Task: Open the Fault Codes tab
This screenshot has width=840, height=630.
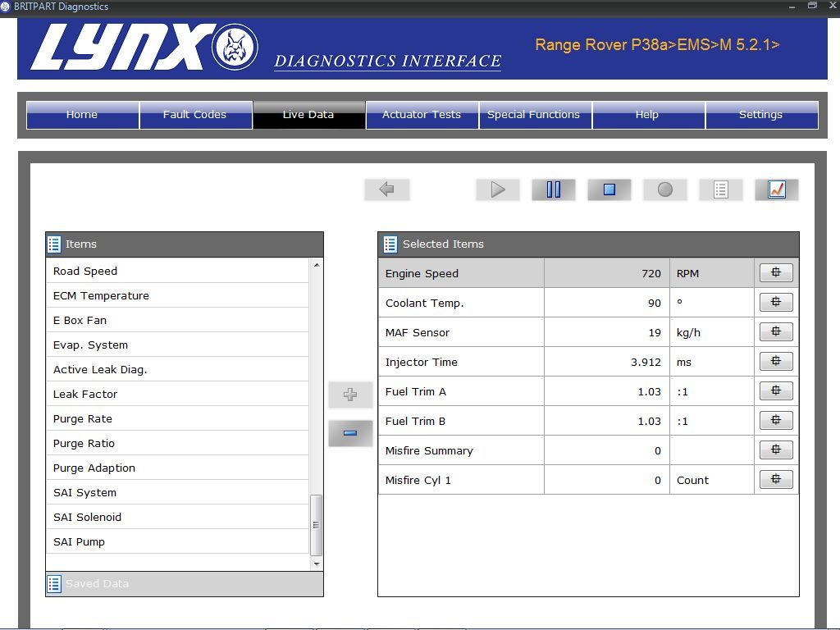Action: [x=195, y=115]
